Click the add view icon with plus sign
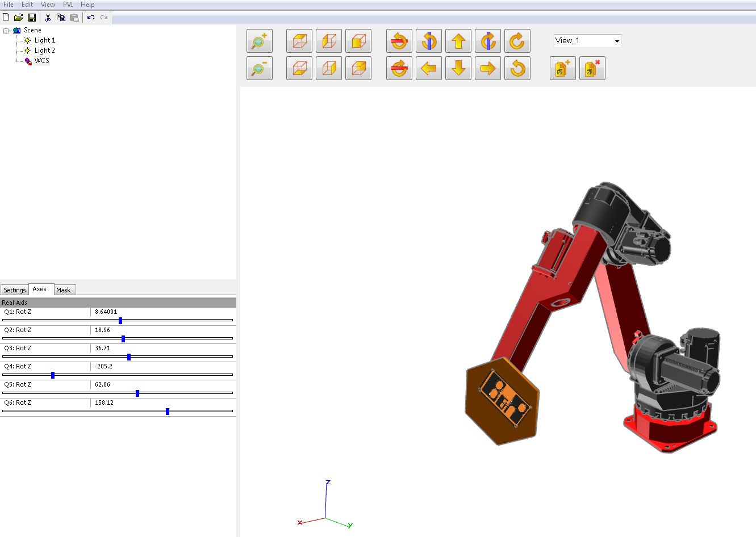 562,69
